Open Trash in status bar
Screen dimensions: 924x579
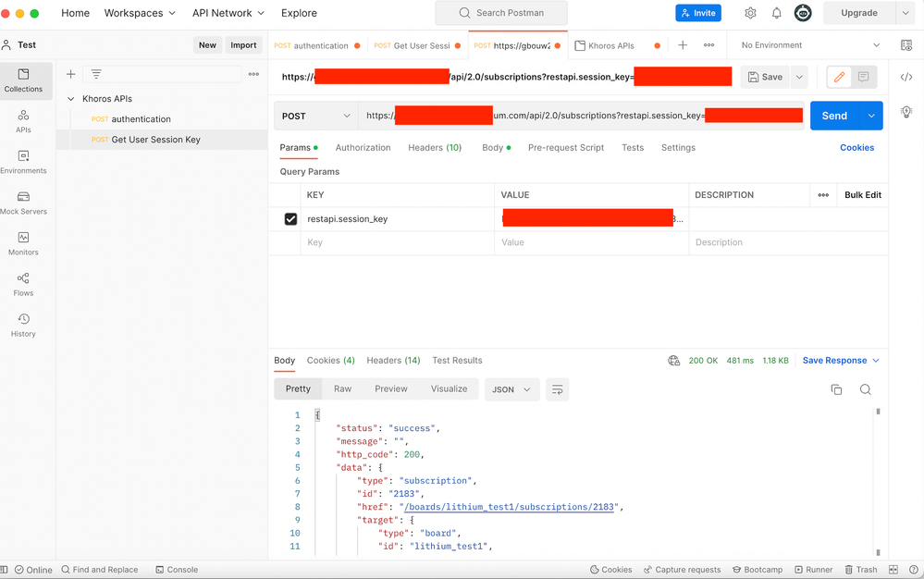tap(861, 570)
